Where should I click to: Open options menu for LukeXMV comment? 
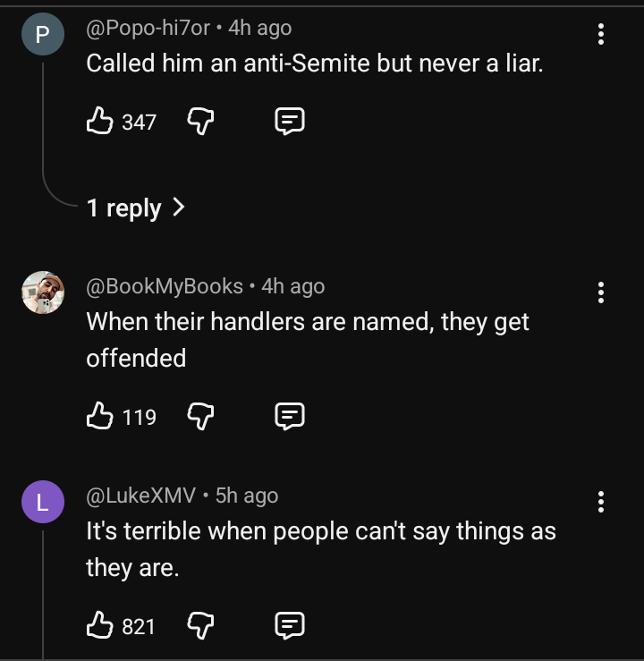pyautogui.click(x=600, y=502)
